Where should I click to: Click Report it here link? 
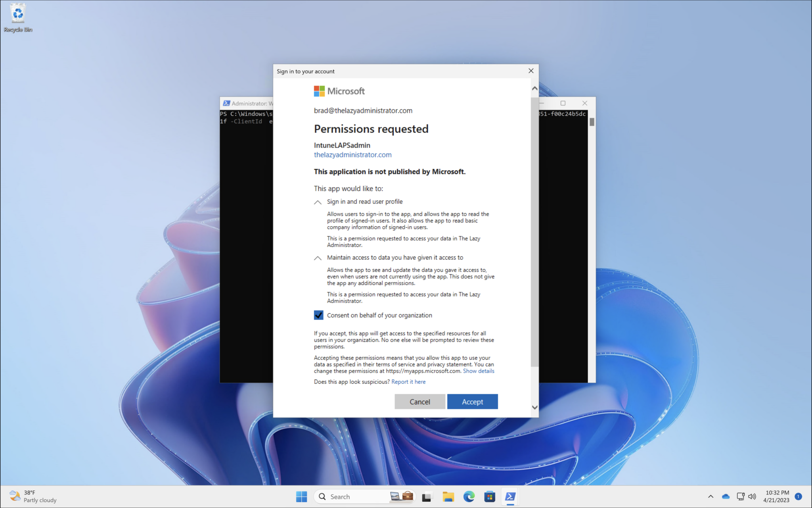(x=408, y=382)
